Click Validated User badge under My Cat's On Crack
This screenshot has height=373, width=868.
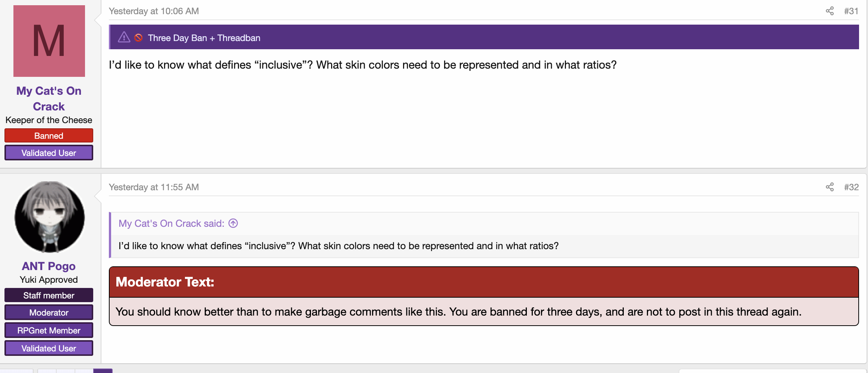(49, 153)
